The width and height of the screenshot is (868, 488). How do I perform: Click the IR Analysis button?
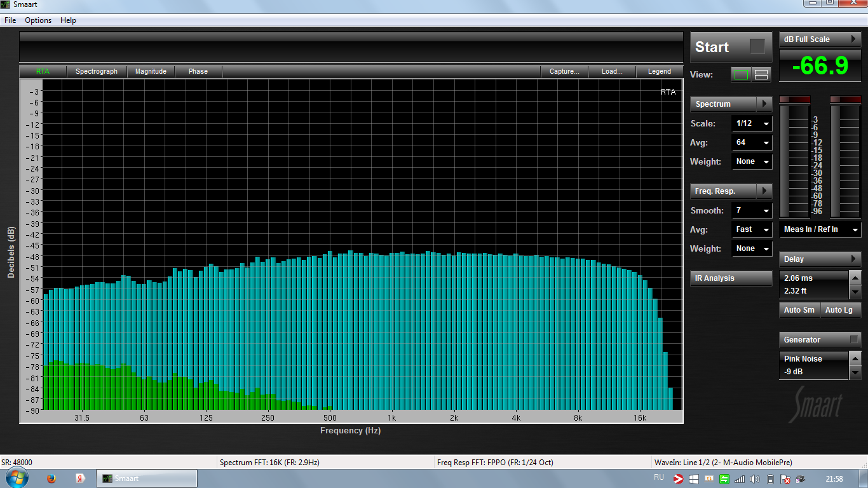click(731, 278)
